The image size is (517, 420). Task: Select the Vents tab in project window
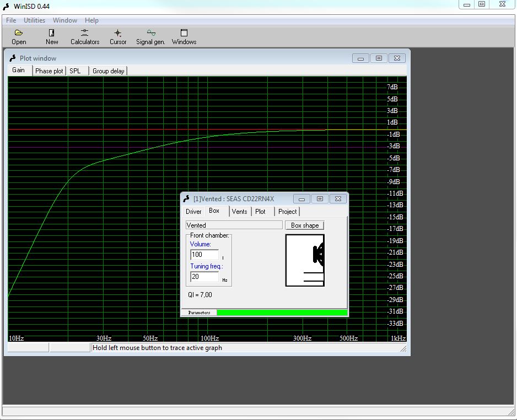click(x=239, y=212)
